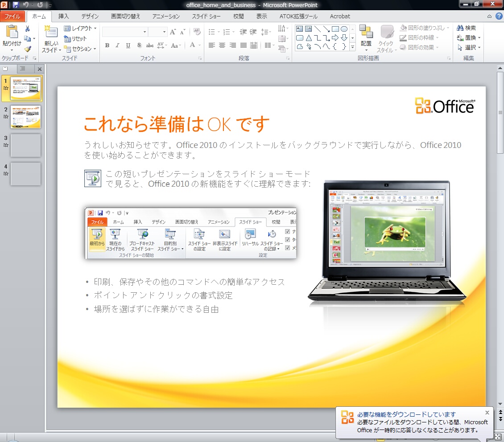Open the font size combo box
Image resolution: width=504 pixels, height=442 pixels.
[x=157, y=32]
